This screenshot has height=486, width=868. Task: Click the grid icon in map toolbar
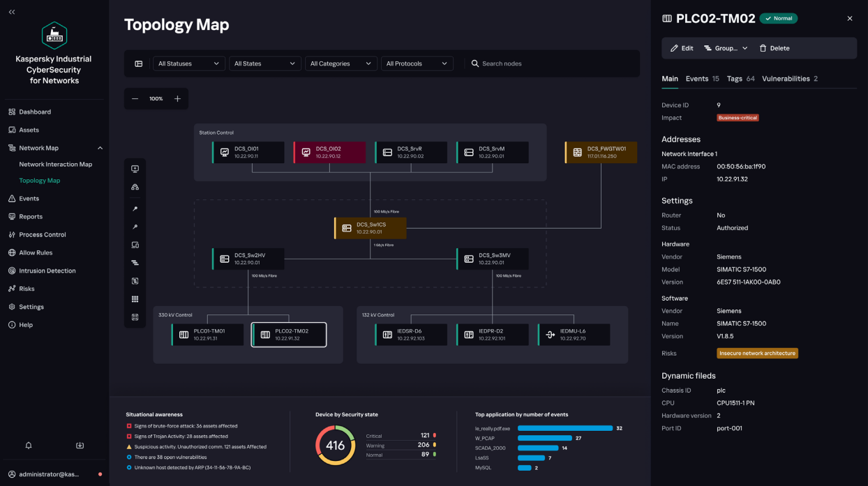pyautogui.click(x=135, y=299)
